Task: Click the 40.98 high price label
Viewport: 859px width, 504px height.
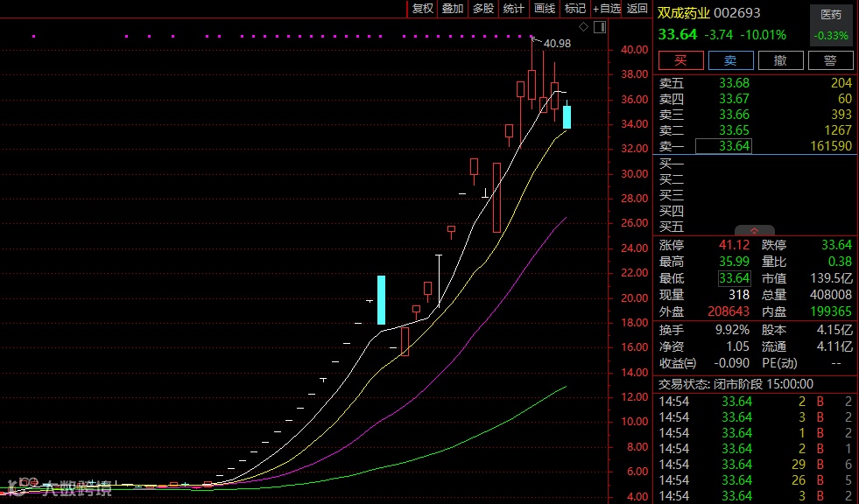Action: [557, 43]
